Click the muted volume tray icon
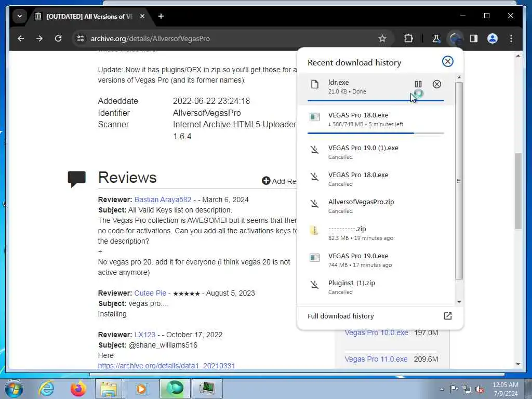Viewport: 532px width, 399px height. (480, 389)
